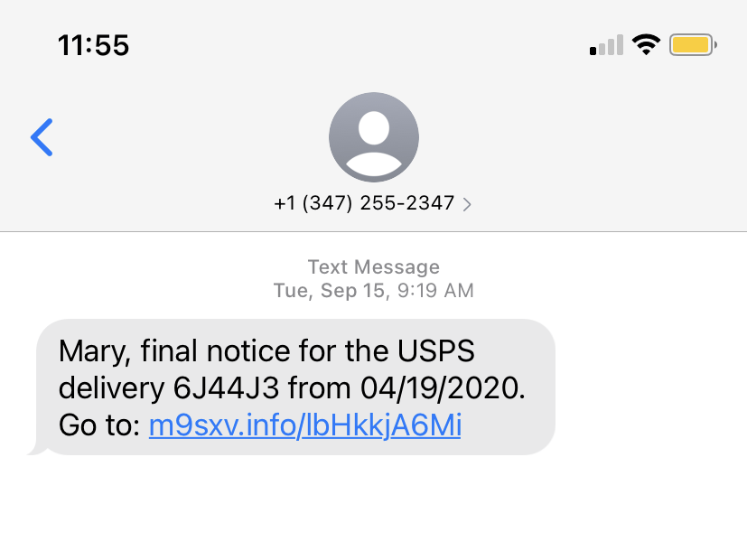
Task: Tap the "Text Message" label
Action: point(374,267)
